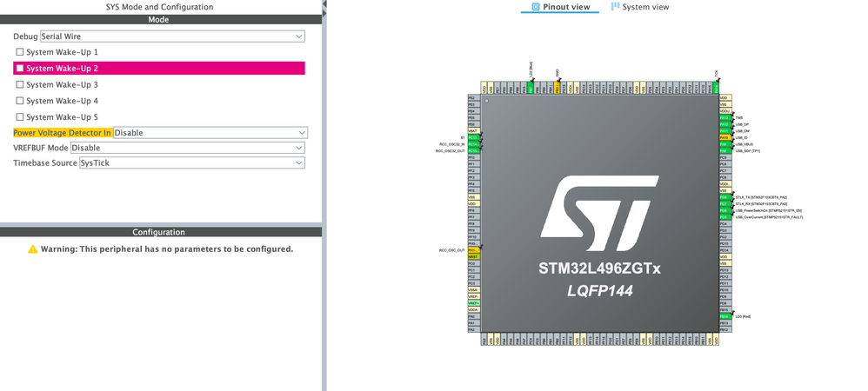Viewport: 868px width, 391px height.
Task: Select the PA0 pin on left side
Action: coord(474,316)
